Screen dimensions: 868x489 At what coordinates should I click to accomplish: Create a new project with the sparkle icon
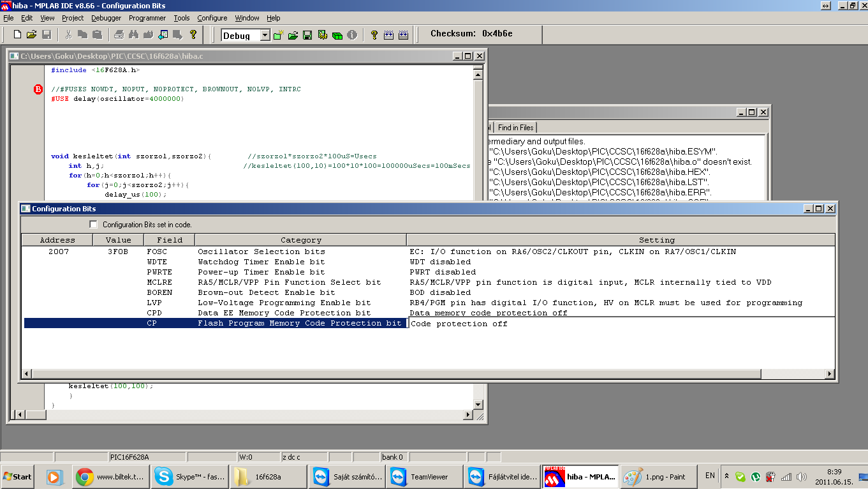pyautogui.click(x=278, y=35)
